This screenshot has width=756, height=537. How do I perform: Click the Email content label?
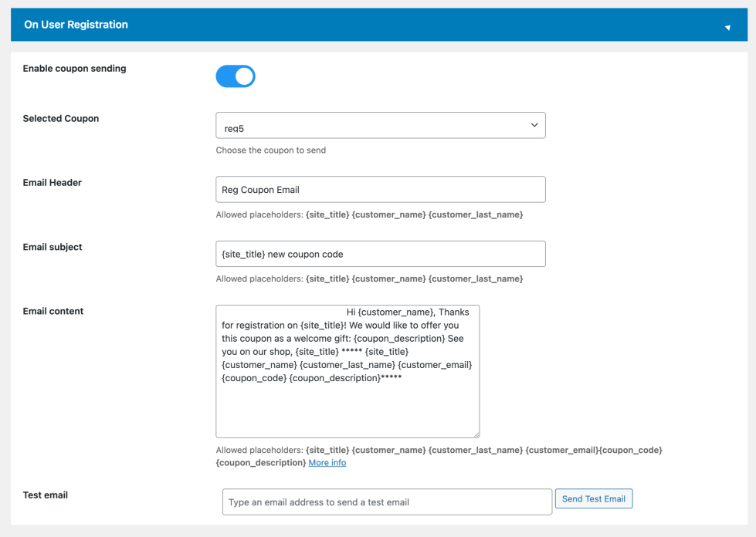tap(53, 311)
